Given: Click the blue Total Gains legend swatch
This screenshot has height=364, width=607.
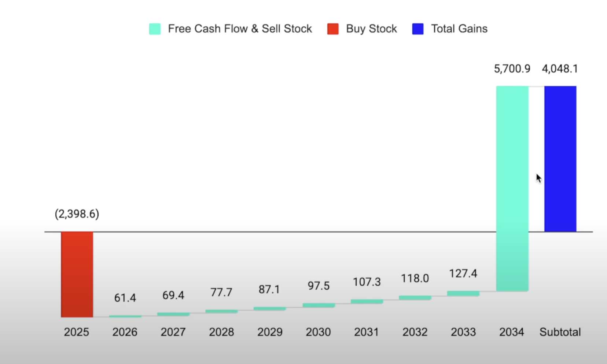Looking at the screenshot, I should (418, 29).
